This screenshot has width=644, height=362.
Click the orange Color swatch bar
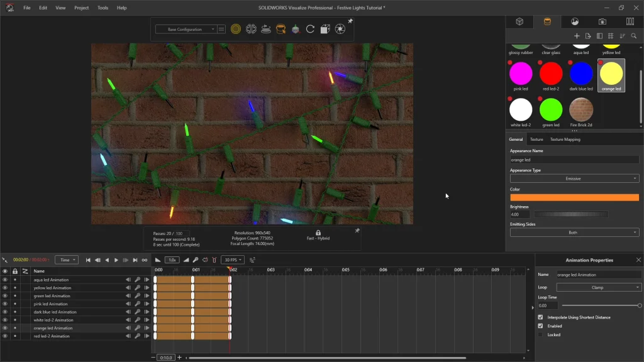click(x=574, y=197)
